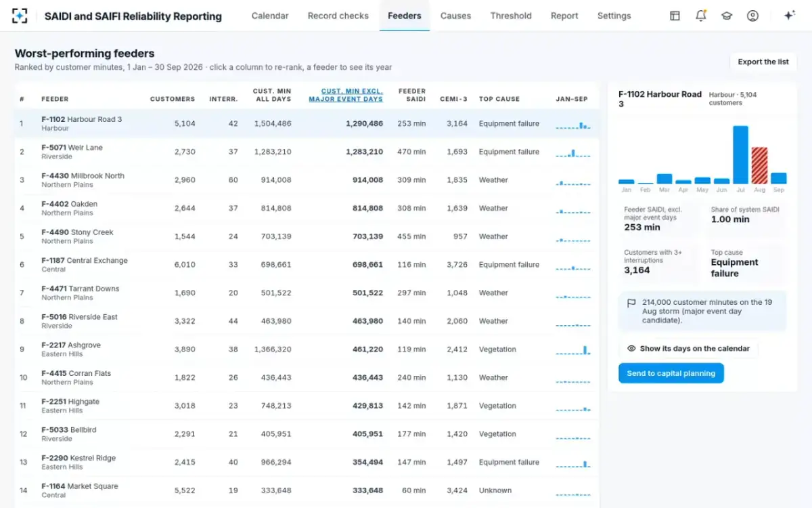The height and width of the screenshot is (508, 812).
Task: Click Send to capital planning
Action: [x=671, y=373]
